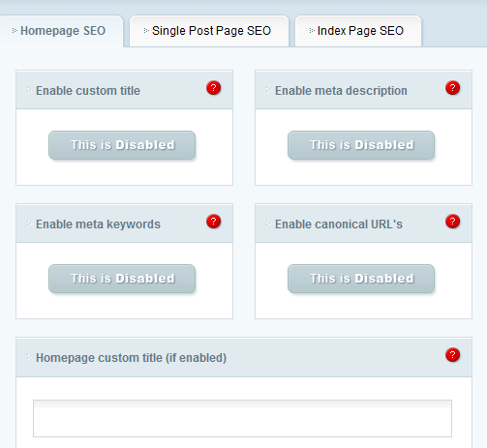Click small arrow beside Enable meta description
The width and height of the screenshot is (487, 448).
pos(268,90)
